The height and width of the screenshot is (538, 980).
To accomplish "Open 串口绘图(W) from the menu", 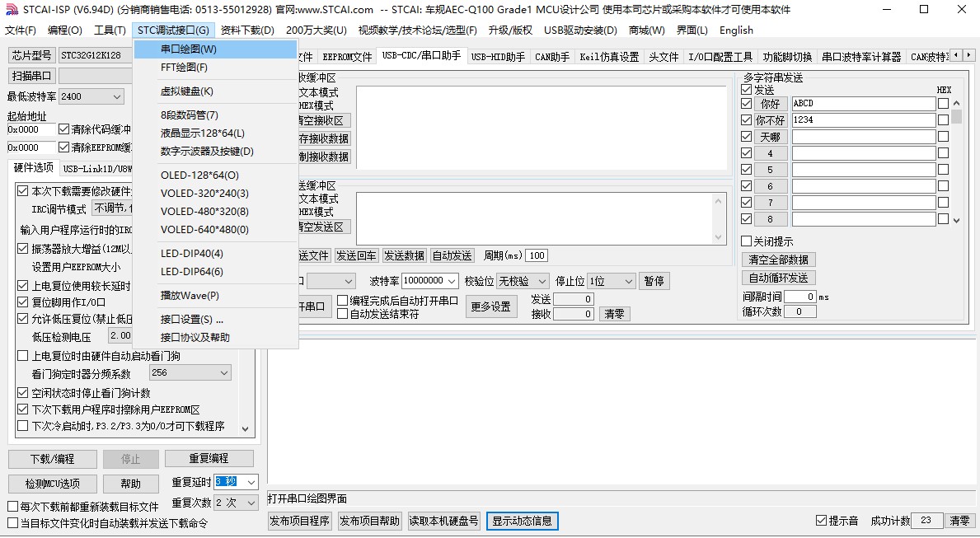I will (x=215, y=49).
